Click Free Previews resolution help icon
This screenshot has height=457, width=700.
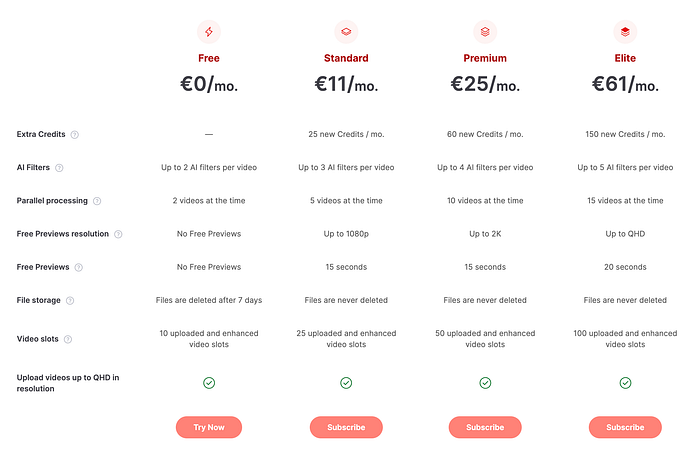point(118,234)
